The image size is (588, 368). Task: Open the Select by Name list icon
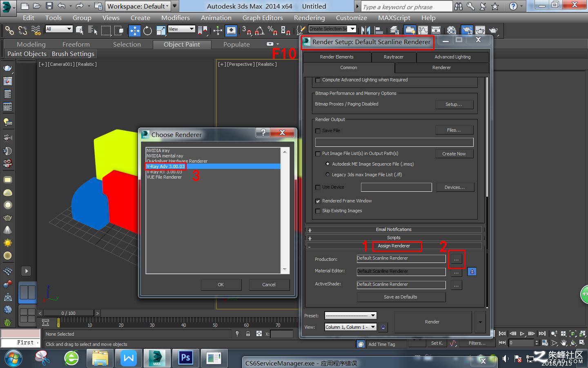93,30
